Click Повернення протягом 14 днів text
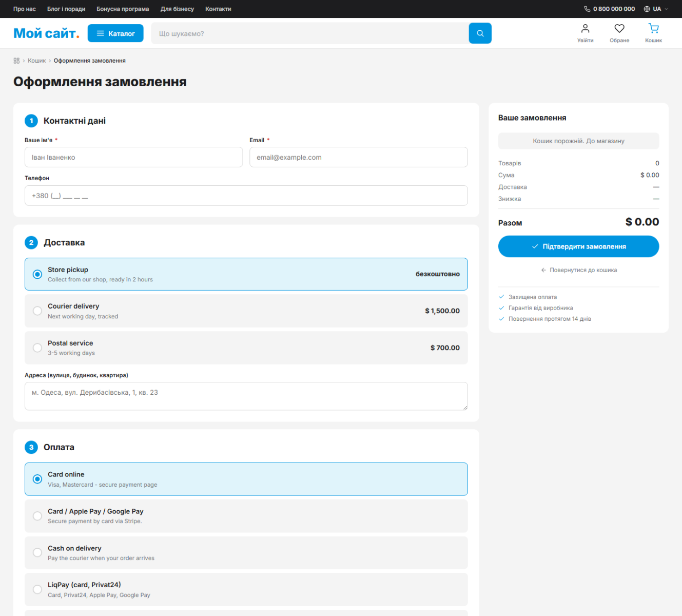This screenshot has height=616, width=682. click(550, 319)
